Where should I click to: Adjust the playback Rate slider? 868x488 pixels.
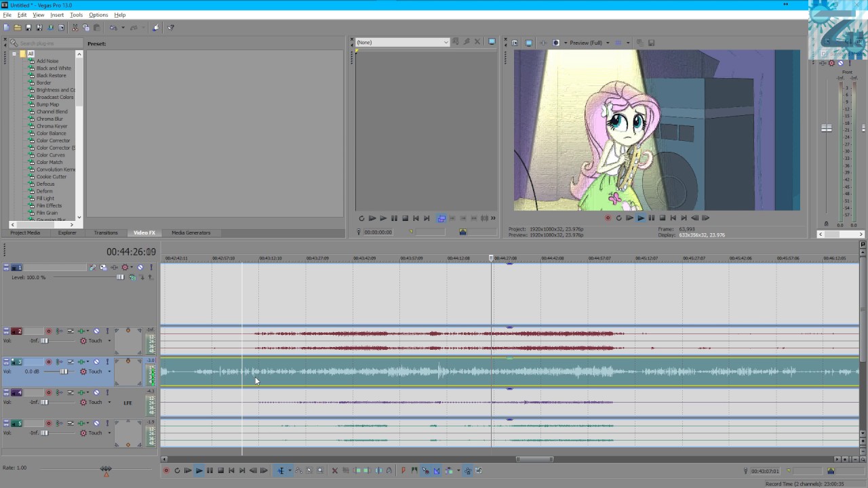tap(106, 468)
